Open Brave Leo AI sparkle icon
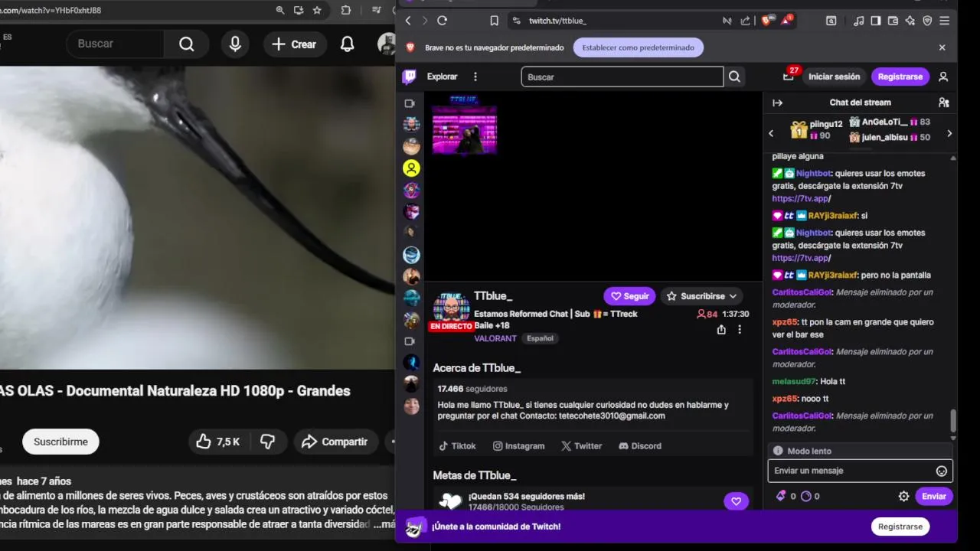Viewport: 980px width, 551px height. click(x=910, y=21)
